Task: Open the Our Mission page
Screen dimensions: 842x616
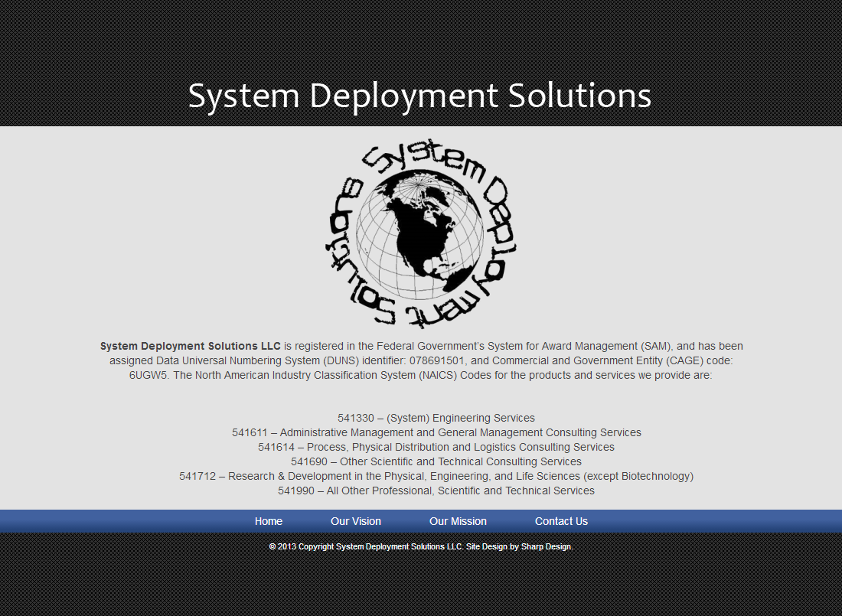Action: pyautogui.click(x=458, y=521)
